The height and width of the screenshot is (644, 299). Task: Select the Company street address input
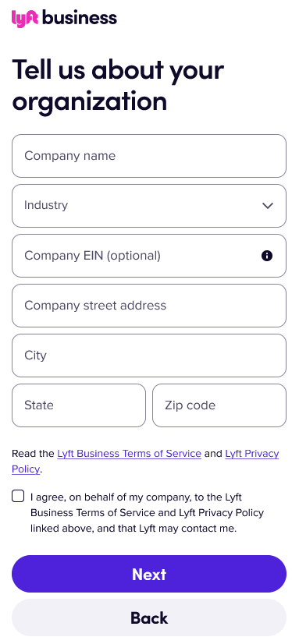click(x=149, y=306)
